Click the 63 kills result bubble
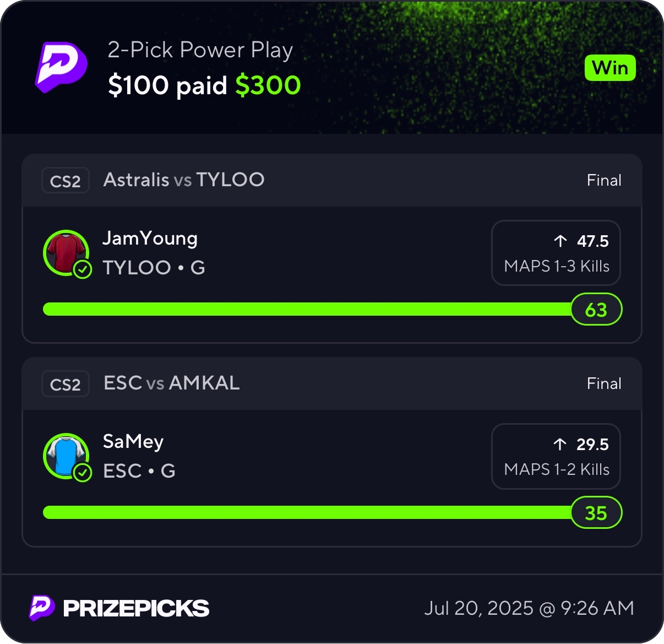664x644 pixels. click(596, 310)
